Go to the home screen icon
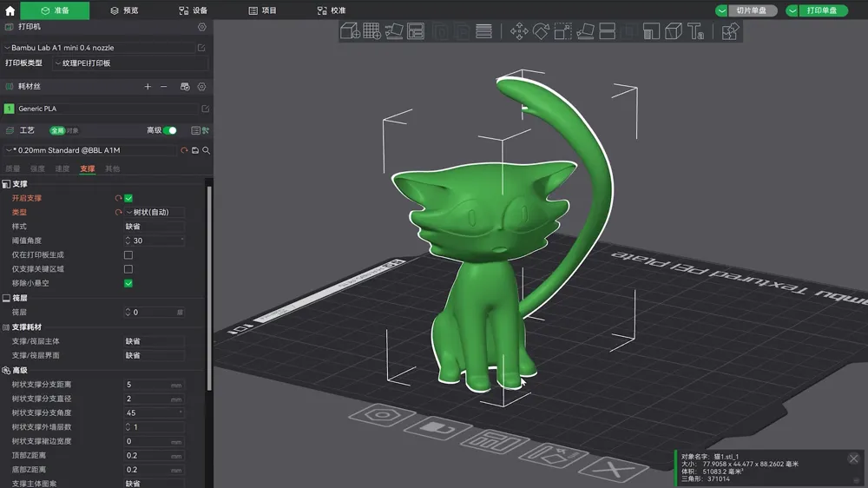 click(x=10, y=10)
